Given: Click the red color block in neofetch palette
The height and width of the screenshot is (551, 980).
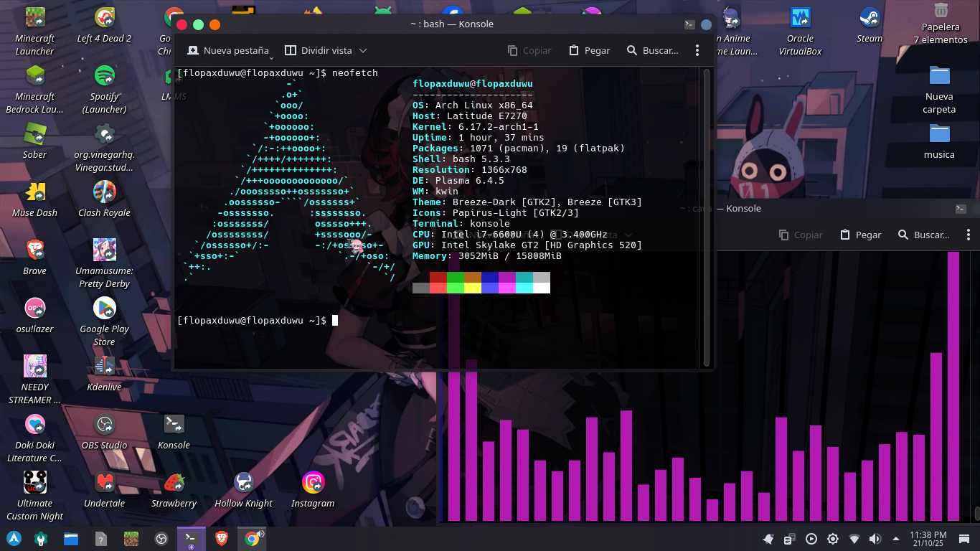Looking at the screenshot, I should click(x=438, y=277).
